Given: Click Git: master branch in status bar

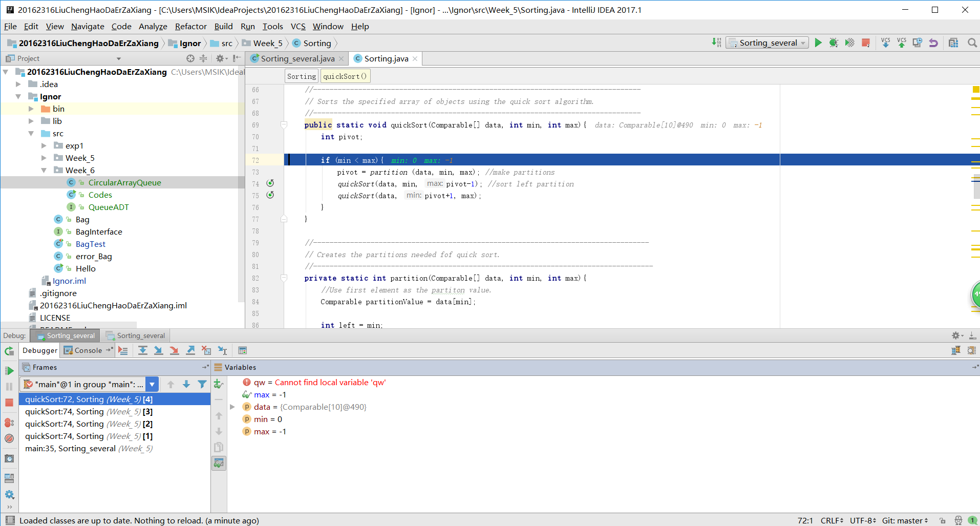Looking at the screenshot, I should [905, 520].
